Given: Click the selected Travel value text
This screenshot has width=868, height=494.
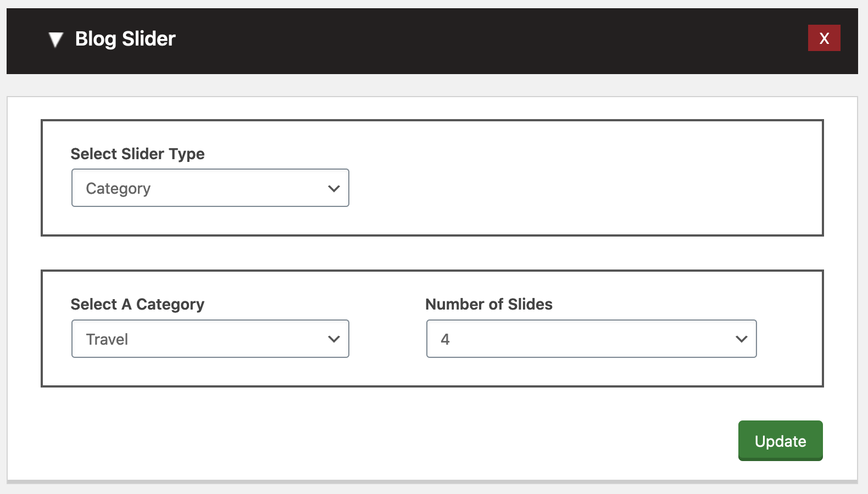Looking at the screenshot, I should [x=107, y=339].
